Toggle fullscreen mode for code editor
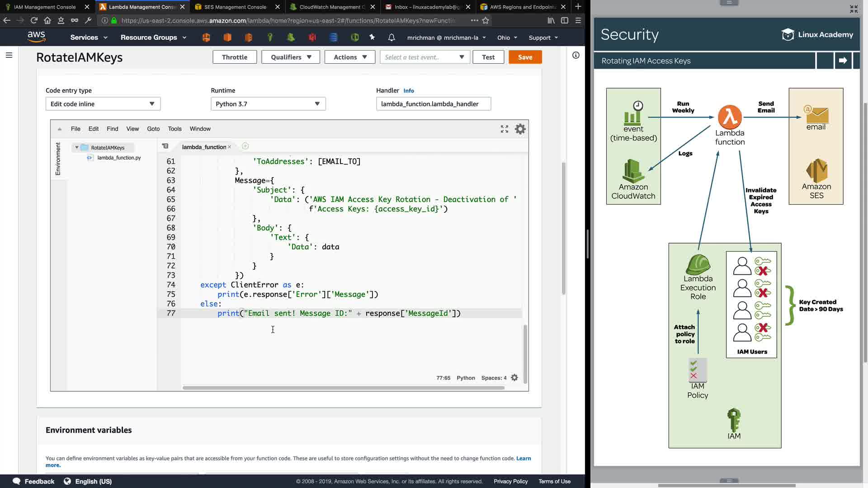Viewport: 868px width, 488px height. (x=505, y=129)
